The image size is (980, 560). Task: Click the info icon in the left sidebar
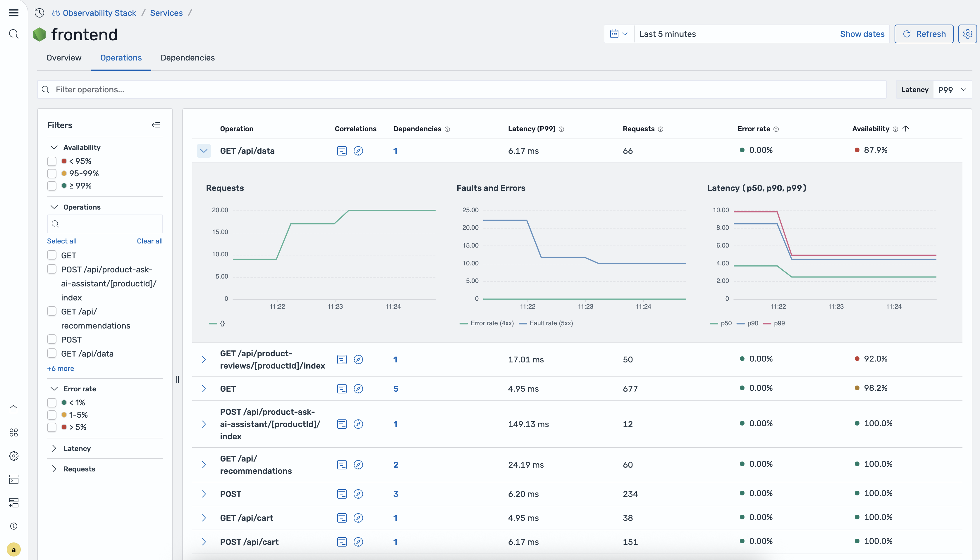pyautogui.click(x=14, y=526)
